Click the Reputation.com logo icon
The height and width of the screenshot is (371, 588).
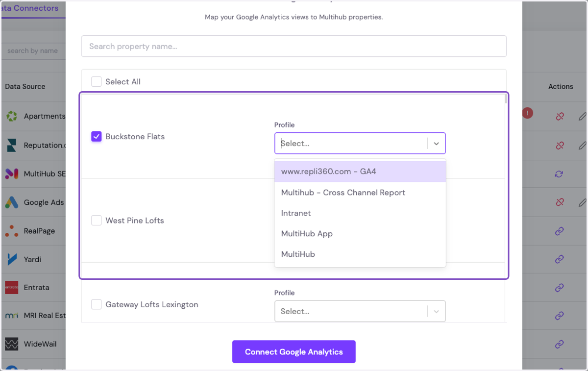tap(11, 145)
